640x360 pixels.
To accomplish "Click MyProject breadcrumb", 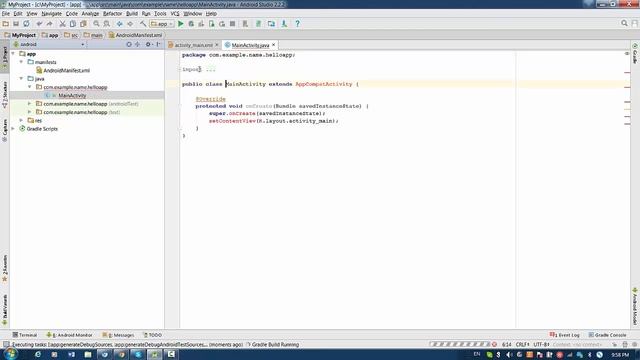I will point(20,35).
